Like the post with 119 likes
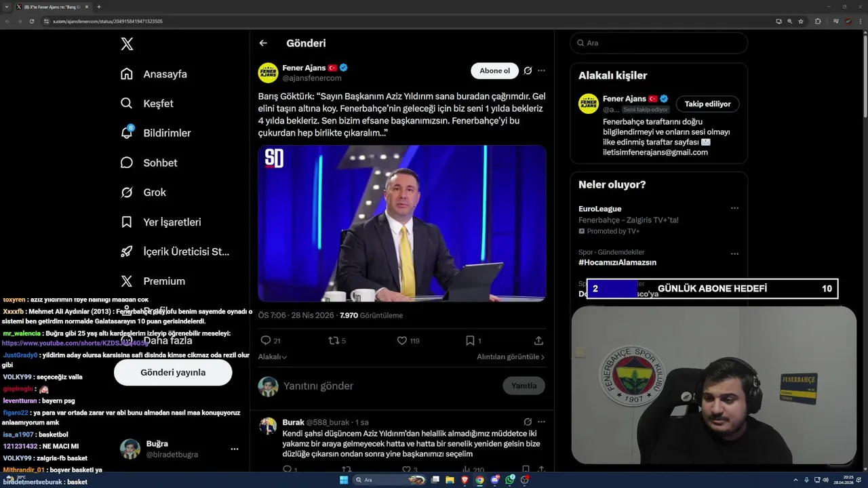868x488 pixels. pos(402,340)
